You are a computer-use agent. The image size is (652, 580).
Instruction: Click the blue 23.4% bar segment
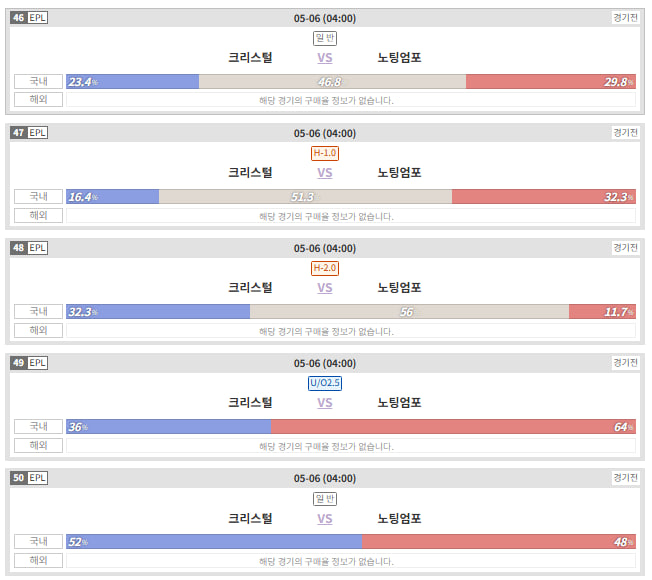click(x=133, y=82)
